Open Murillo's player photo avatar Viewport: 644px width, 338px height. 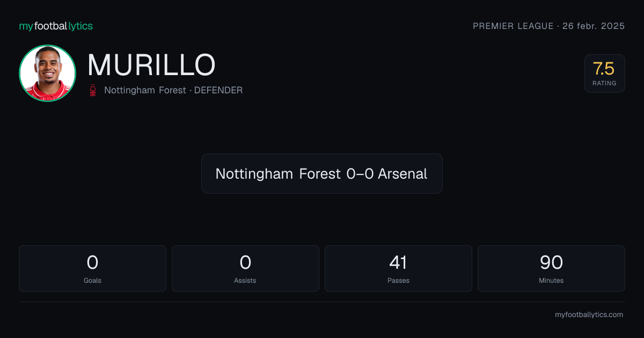pos(47,73)
